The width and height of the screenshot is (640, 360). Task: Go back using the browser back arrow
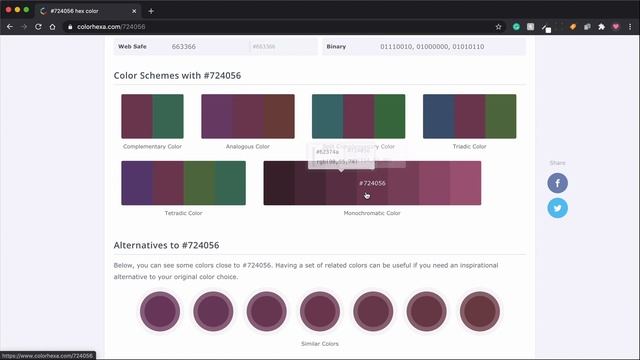coord(10,27)
